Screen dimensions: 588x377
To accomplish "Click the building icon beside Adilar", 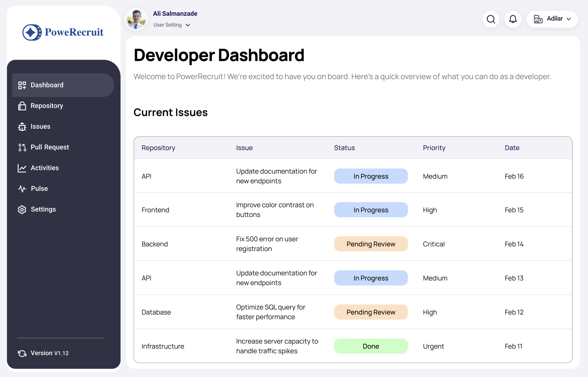I will tap(538, 19).
